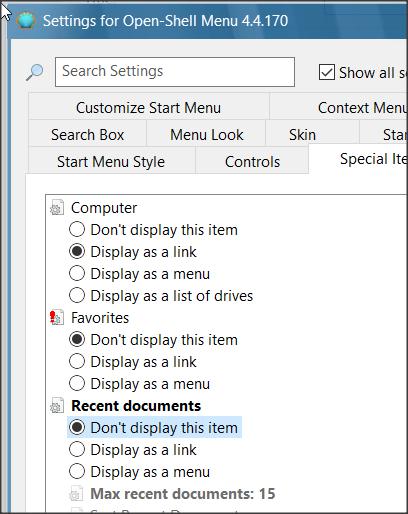Click the Max recent documents setting icon
Screen dimensions: 408x514
click(76, 494)
